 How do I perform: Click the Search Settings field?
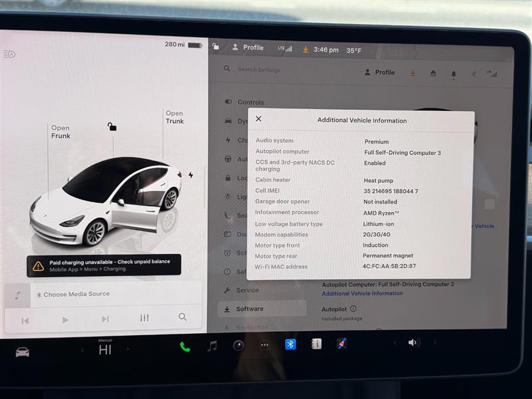pyautogui.click(x=259, y=70)
